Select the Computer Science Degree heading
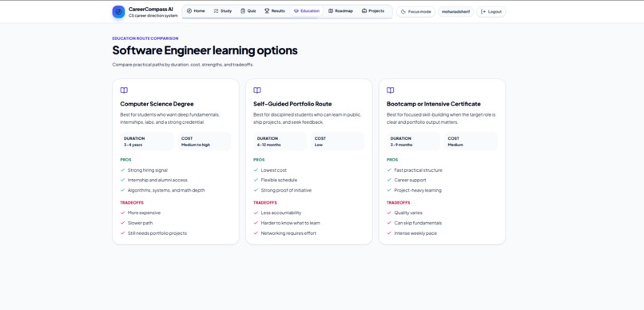The width and height of the screenshot is (644, 310). (x=157, y=104)
